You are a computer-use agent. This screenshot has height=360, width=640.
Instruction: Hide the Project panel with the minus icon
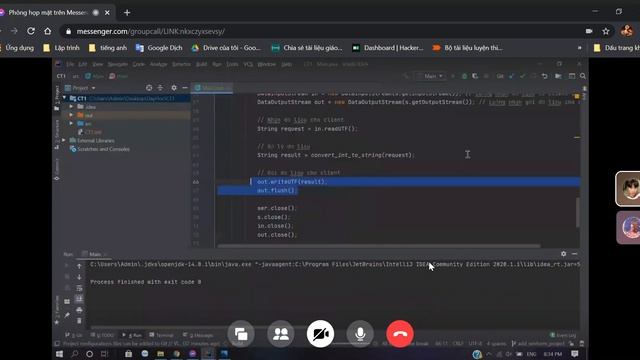(185, 88)
